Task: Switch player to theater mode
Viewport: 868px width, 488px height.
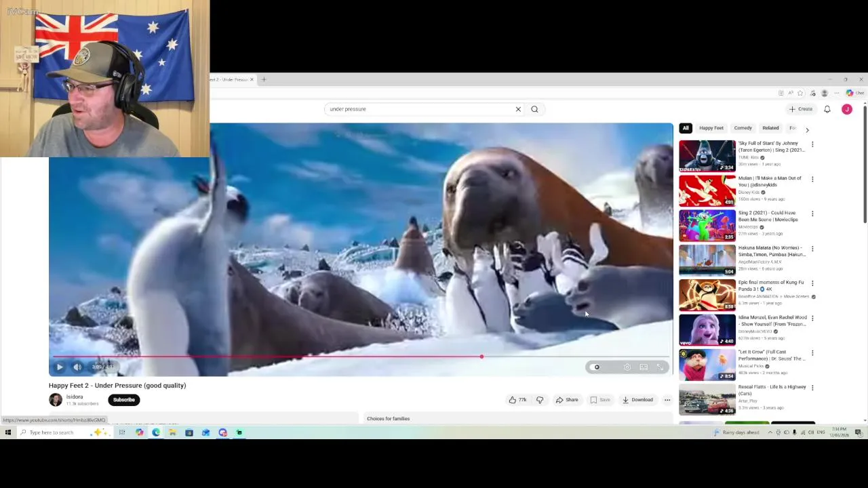Action: click(644, 367)
